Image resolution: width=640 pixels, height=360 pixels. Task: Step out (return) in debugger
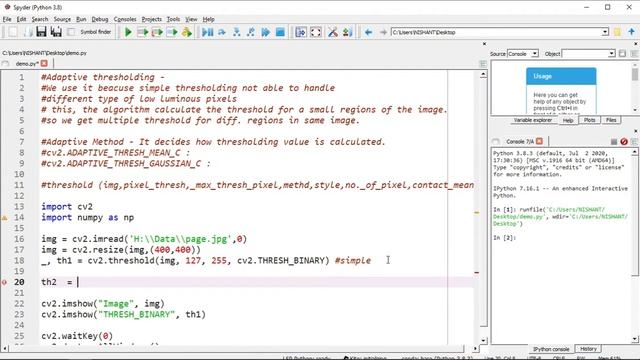[251, 32]
